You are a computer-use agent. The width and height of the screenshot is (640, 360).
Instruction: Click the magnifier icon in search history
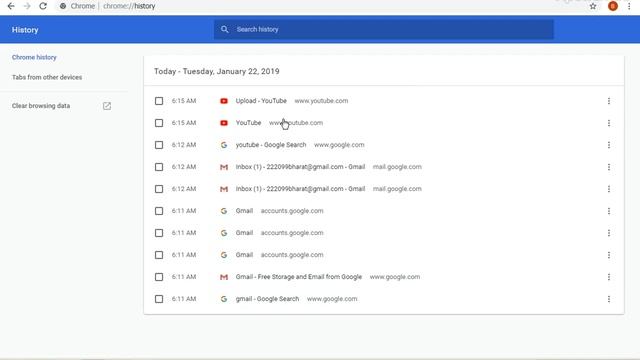click(224, 29)
